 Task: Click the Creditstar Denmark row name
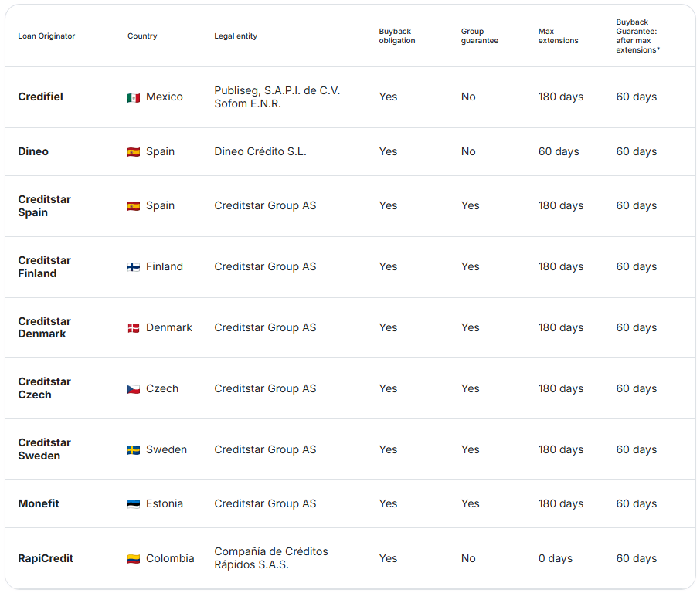coord(44,327)
